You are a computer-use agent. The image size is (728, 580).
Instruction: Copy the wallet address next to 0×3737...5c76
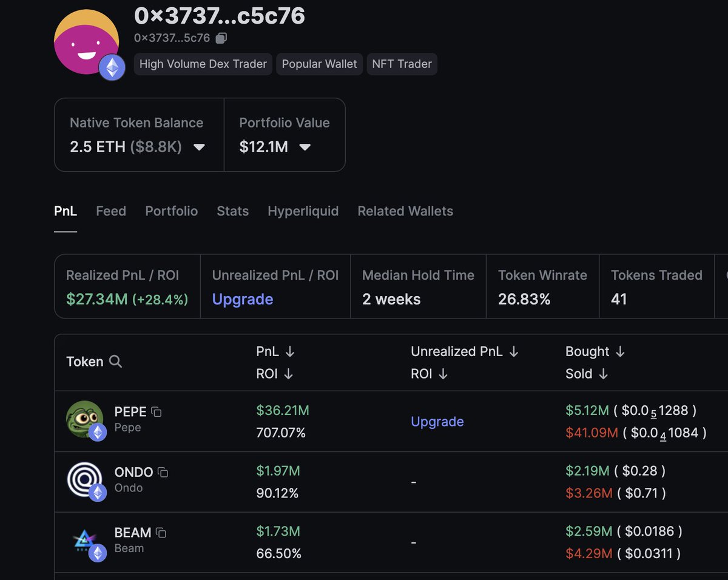point(221,38)
